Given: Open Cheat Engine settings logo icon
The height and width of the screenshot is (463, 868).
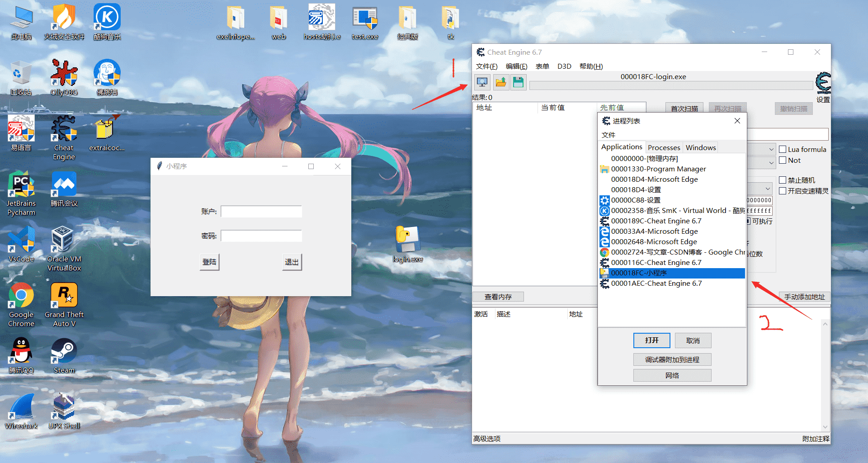Looking at the screenshot, I should pos(823,82).
